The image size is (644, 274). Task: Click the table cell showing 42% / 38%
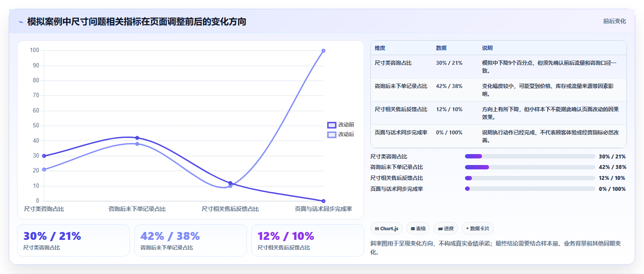(449, 86)
